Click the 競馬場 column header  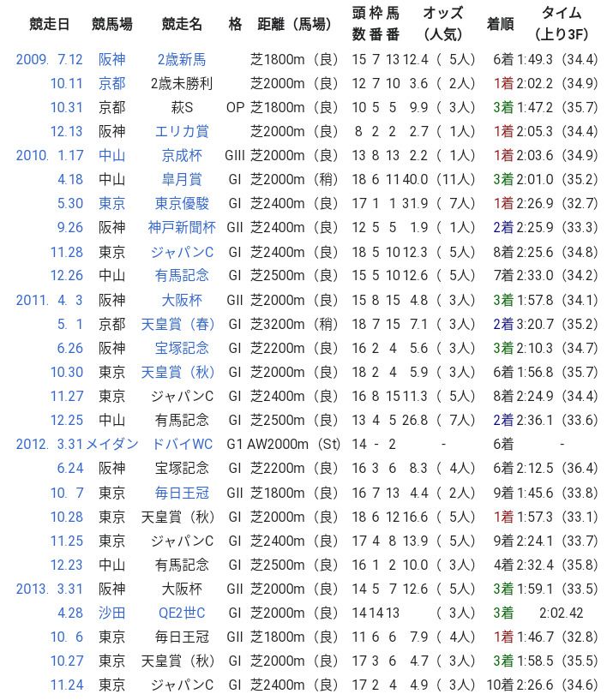tap(111, 24)
